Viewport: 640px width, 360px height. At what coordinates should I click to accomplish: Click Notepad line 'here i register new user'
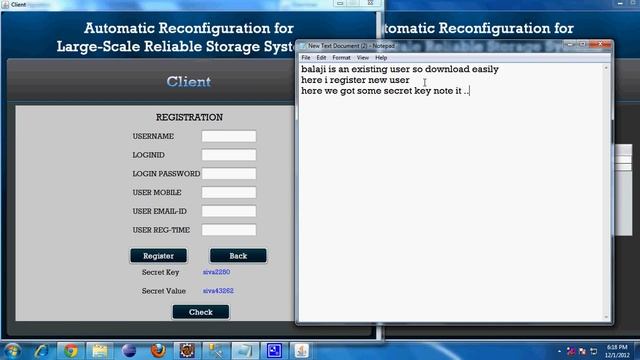tap(355, 80)
